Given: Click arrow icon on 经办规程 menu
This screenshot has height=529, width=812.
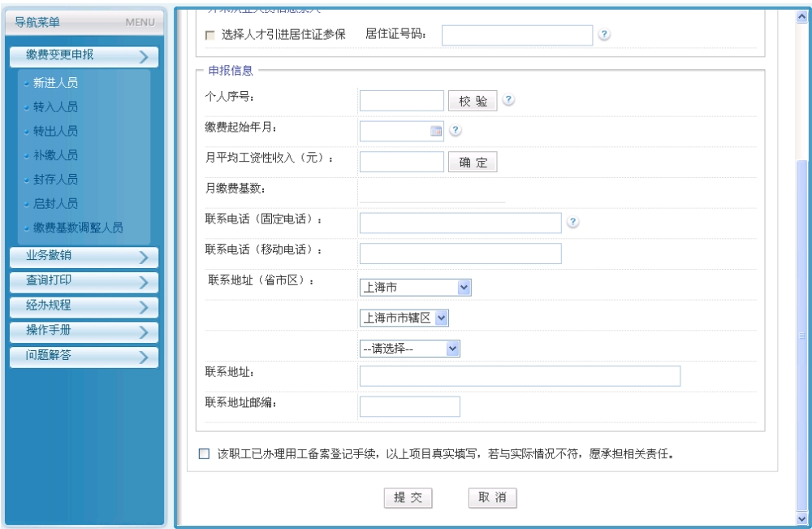Looking at the screenshot, I should click(x=144, y=306).
